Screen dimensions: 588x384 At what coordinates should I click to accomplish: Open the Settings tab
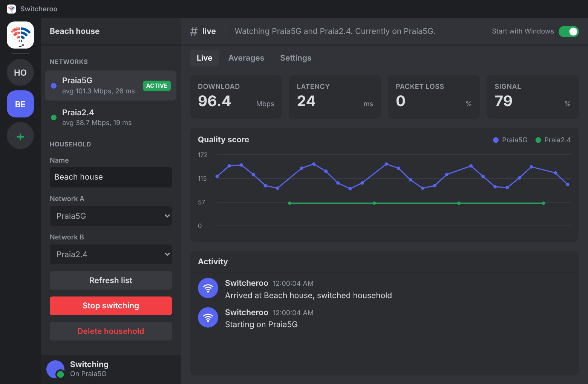coord(296,58)
